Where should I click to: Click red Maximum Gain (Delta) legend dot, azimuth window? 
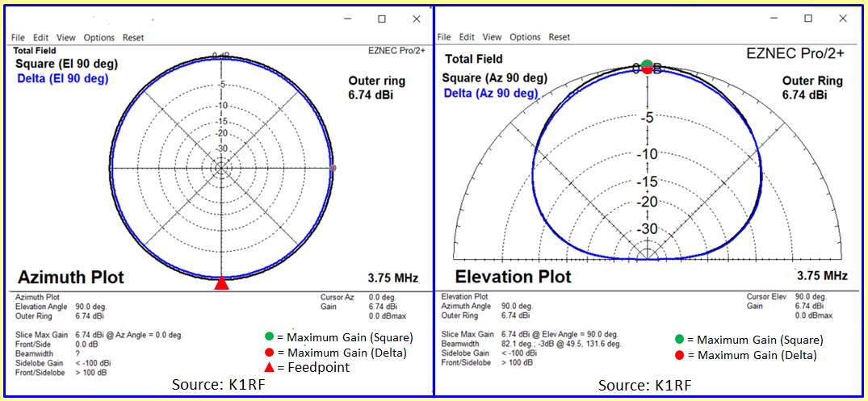(x=268, y=353)
